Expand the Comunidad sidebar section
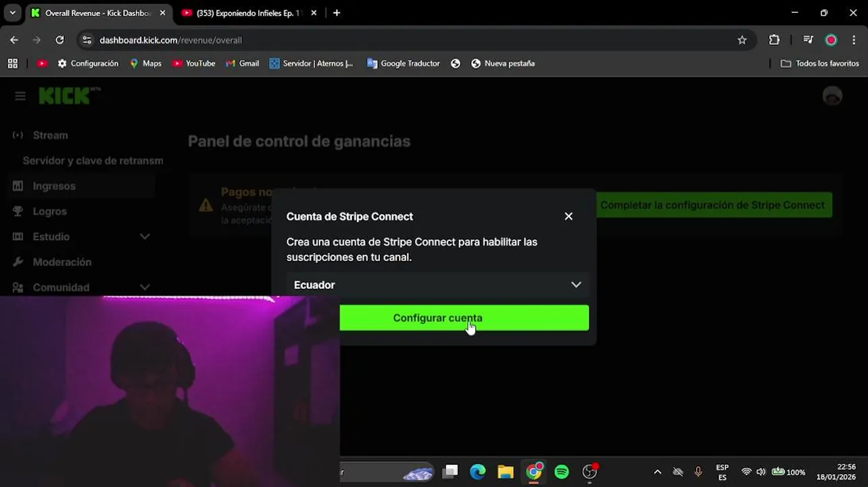The image size is (868, 487). (x=81, y=287)
